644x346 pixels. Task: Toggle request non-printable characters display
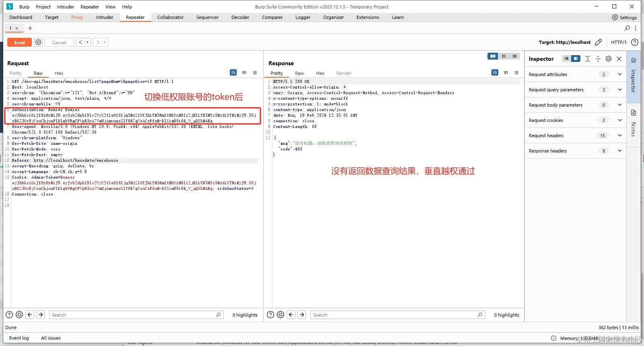(x=244, y=72)
